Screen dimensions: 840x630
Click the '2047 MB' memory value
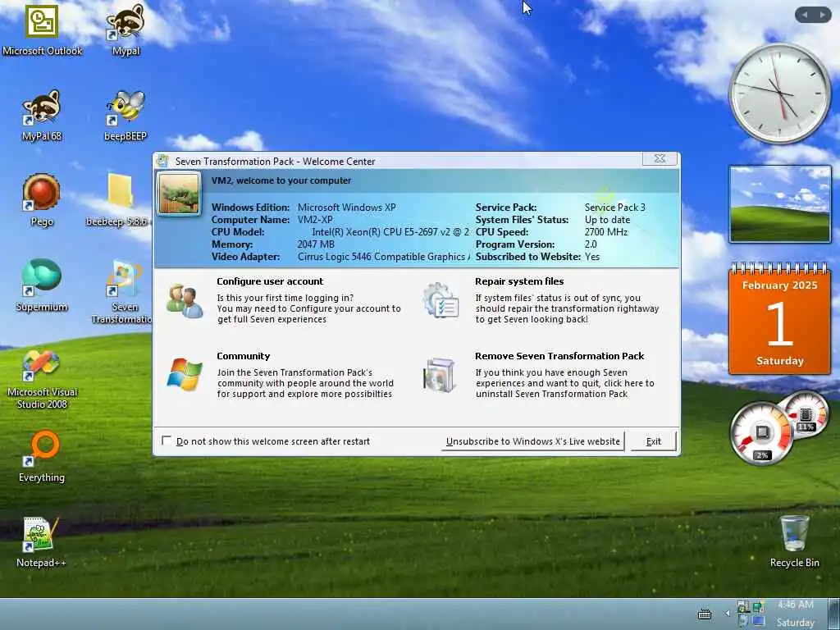pos(316,244)
